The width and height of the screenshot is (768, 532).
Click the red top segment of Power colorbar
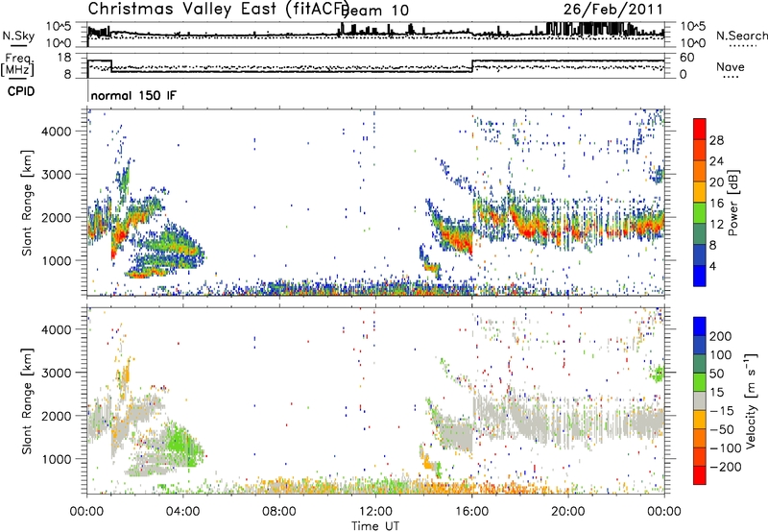coord(700,129)
